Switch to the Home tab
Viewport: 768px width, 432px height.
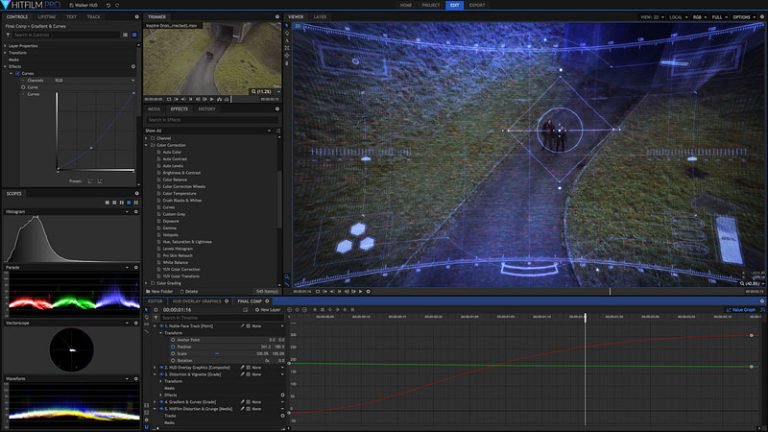coord(406,5)
